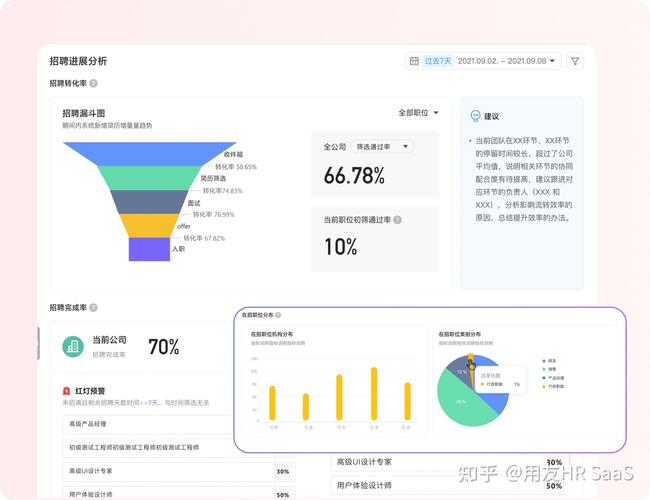Click the 转化率 74.83% label
Screen dimensions: 650x500
coord(222,191)
